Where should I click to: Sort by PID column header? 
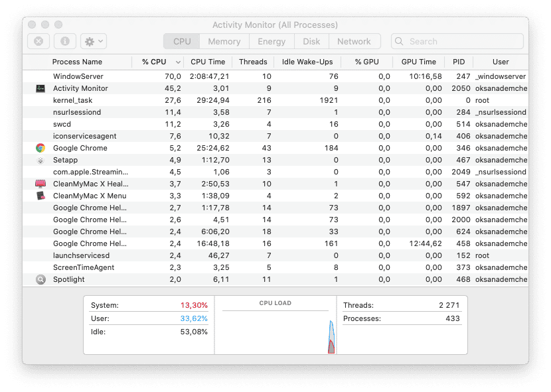click(459, 62)
